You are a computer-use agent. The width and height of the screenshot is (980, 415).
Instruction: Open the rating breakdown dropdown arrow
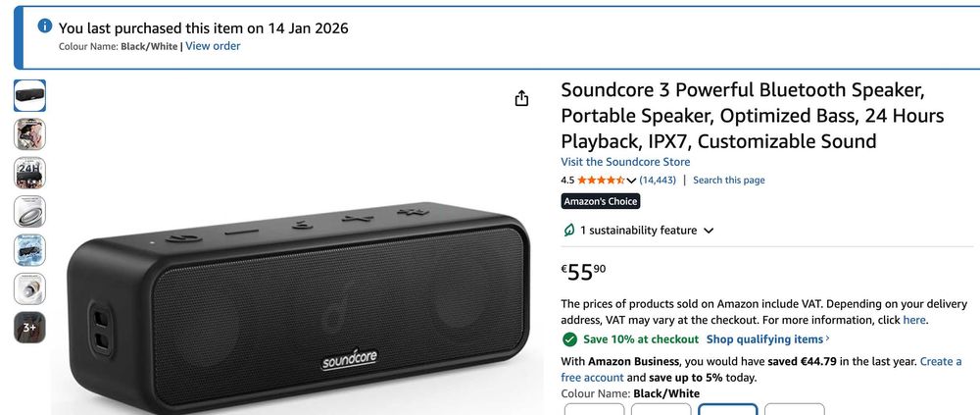click(631, 181)
